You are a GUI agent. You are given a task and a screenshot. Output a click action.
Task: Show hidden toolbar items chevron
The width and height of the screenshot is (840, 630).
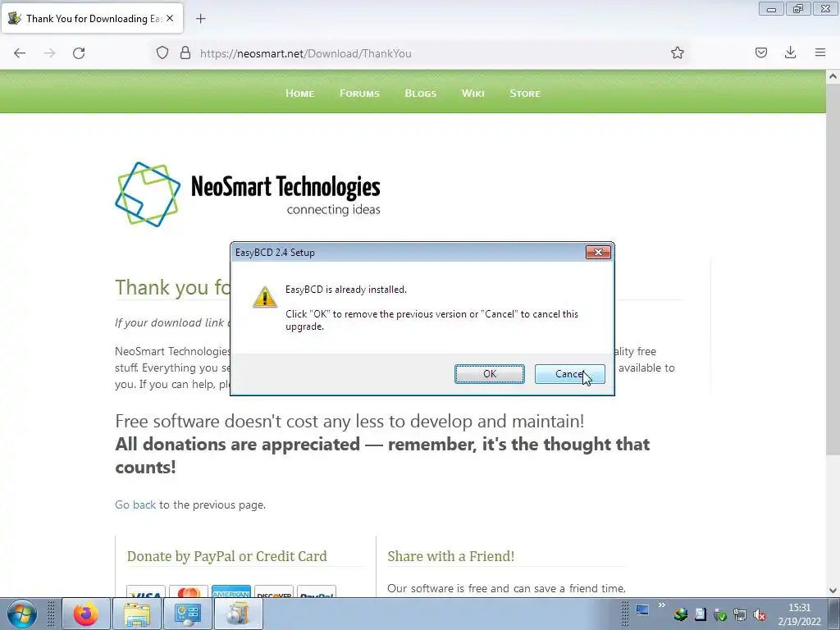click(662, 605)
